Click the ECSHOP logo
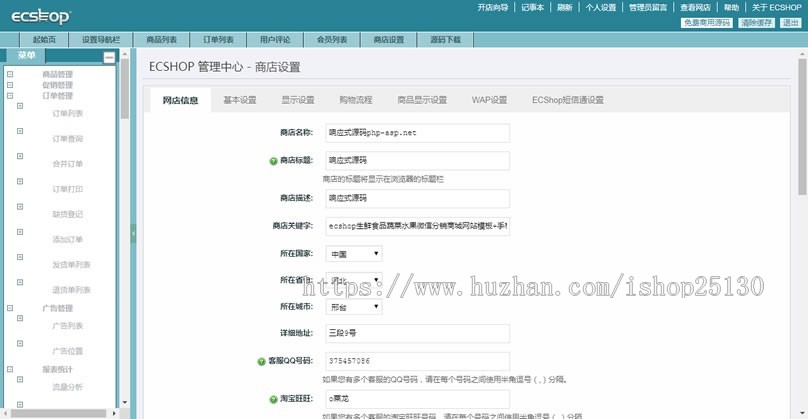This screenshot has width=808, height=419. pyautogui.click(x=41, y=16)
